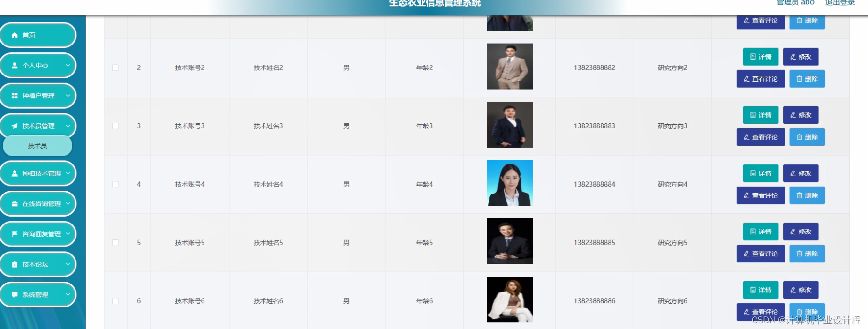Delete row 技术账号4 with 删除

[807, 195]
